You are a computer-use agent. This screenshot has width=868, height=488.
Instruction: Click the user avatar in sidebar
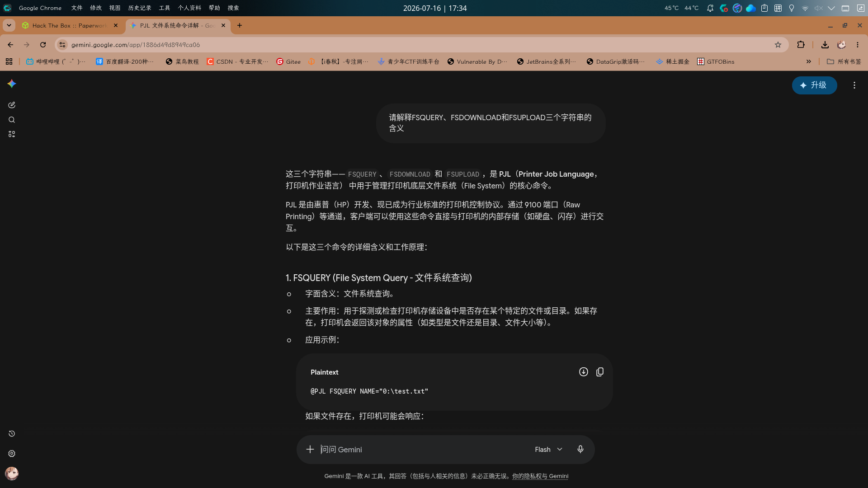[x=12, y=474]
